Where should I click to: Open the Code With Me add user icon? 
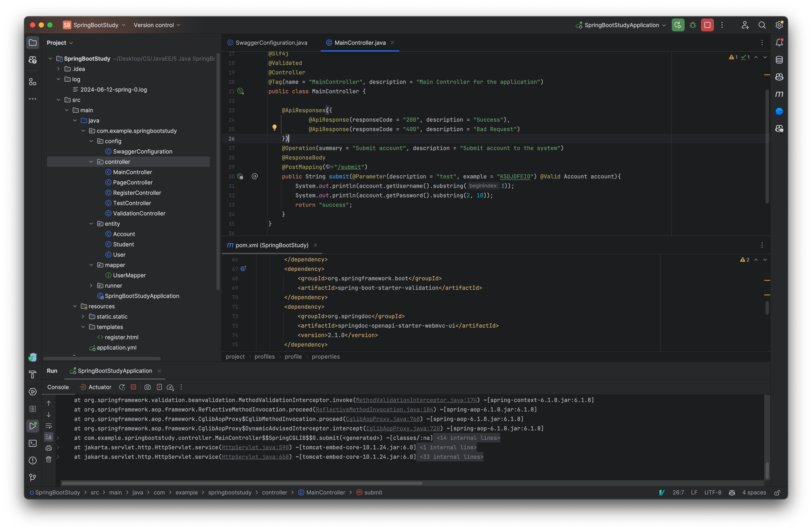point(745,25)
